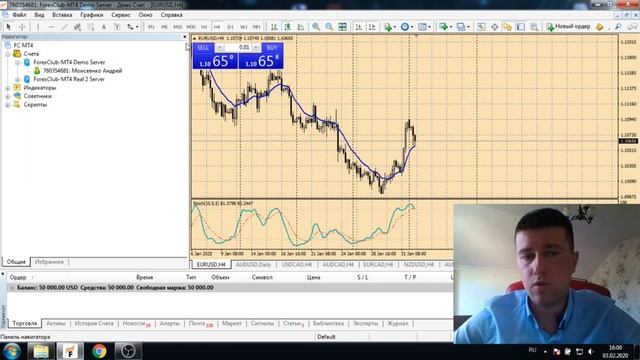Open the arrows objects dropdown
640x360 pixels.
133,27
